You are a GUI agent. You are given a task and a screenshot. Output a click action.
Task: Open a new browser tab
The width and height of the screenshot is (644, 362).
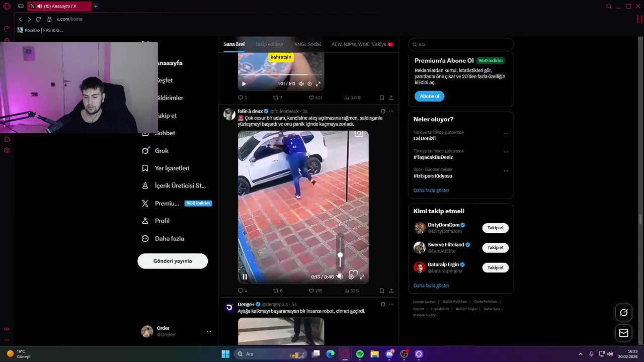coord(96,6)
